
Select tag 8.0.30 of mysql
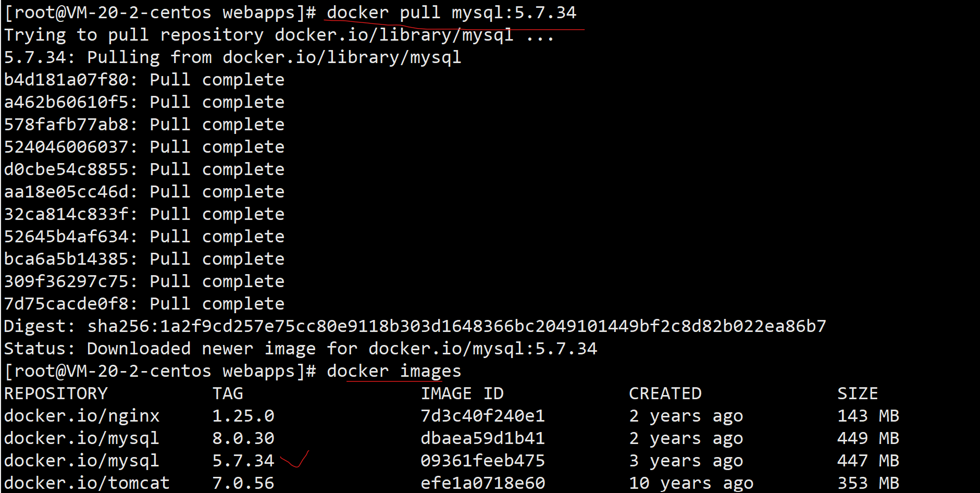tap(243, 438)
